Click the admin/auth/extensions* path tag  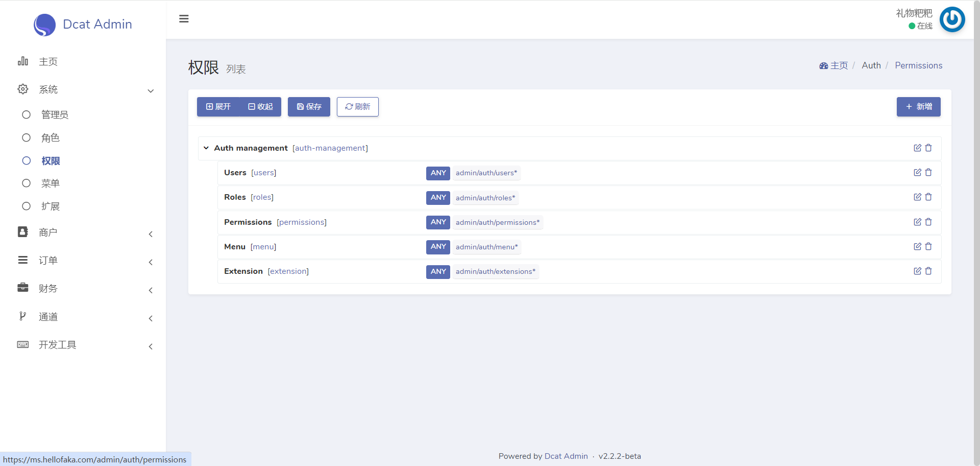point(496,271)
